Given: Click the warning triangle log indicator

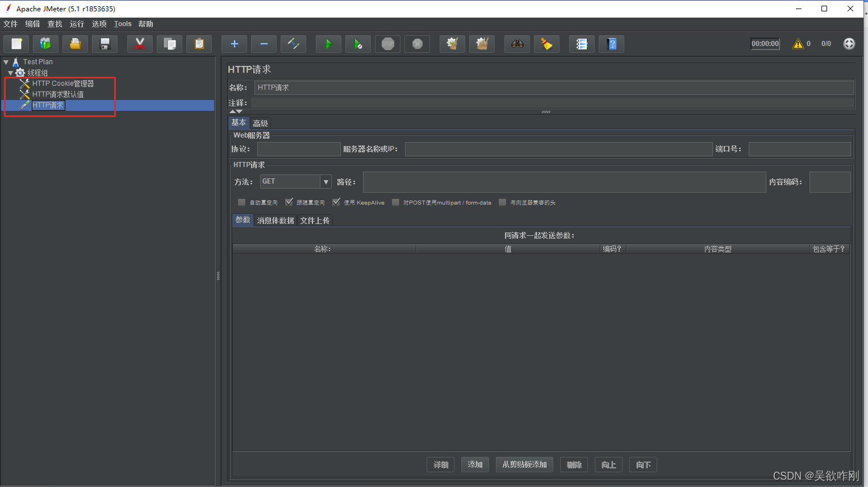Looking at the screenshot, I should (798, 44).
